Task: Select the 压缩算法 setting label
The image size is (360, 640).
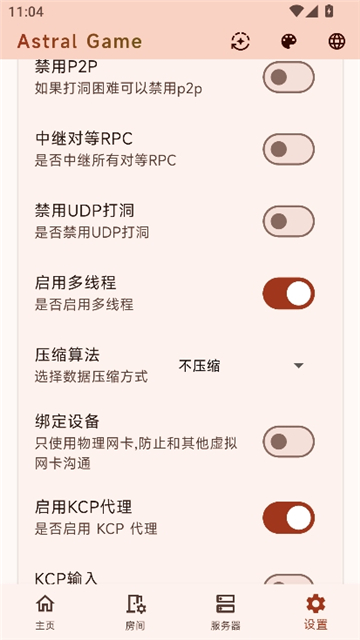Action: click(x=67, y=354)
